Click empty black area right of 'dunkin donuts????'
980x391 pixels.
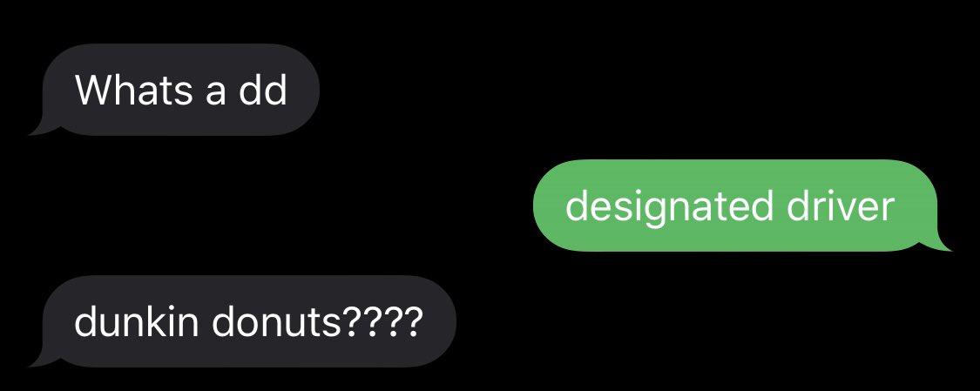(719, 321)
